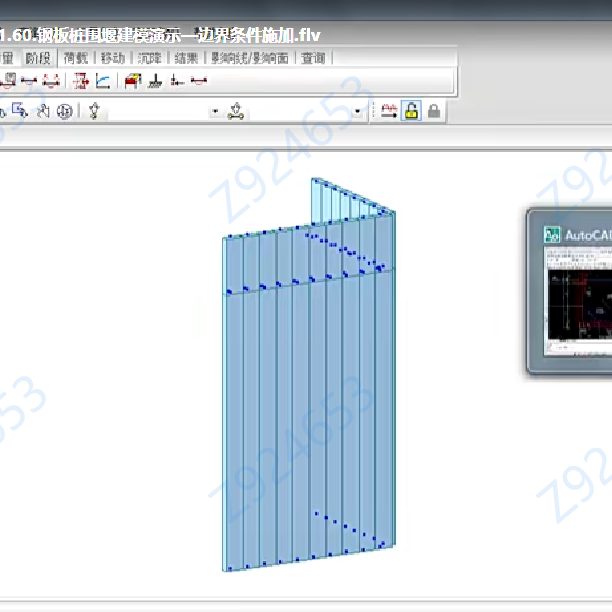
Task: Switch to the 沉降 tab
Action: click(149, 58)
